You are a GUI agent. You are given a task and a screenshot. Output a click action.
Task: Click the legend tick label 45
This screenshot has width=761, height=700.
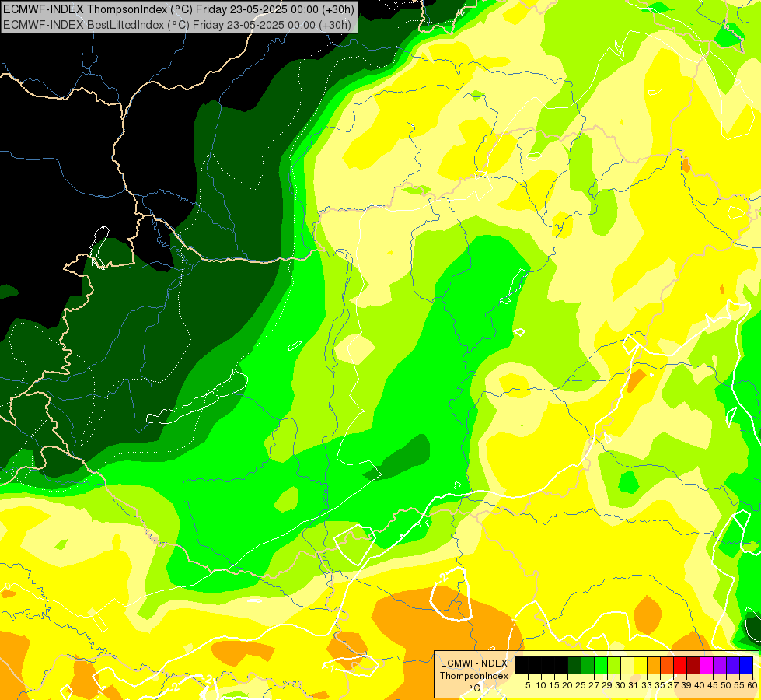[x=714, y=685]
